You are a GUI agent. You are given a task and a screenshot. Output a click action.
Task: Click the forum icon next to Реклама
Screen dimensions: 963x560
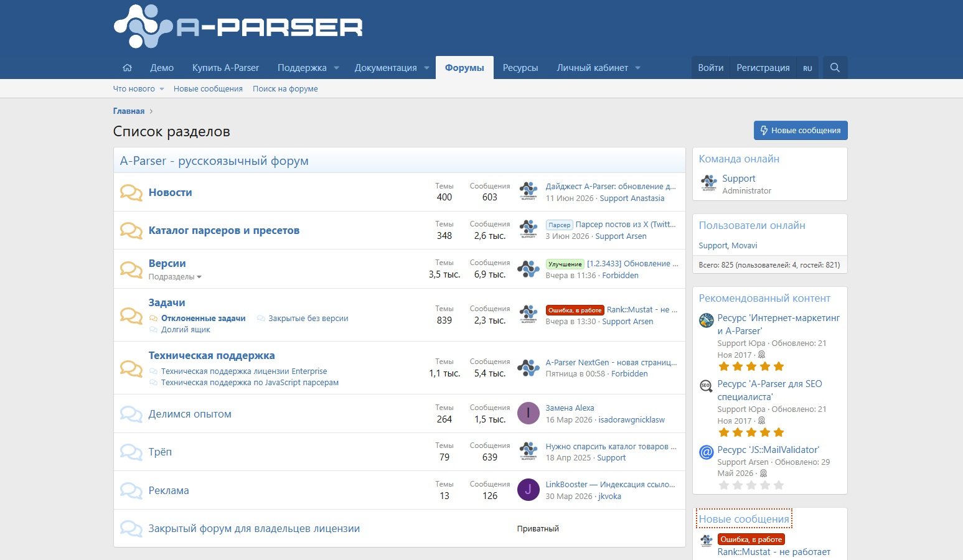pyautogui.click(x=131, y=490)
